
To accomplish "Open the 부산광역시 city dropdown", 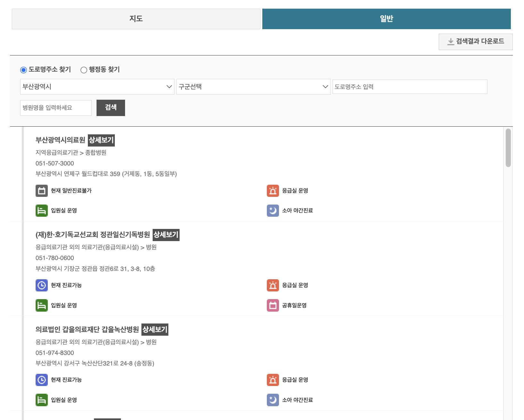I will (97, 87).
